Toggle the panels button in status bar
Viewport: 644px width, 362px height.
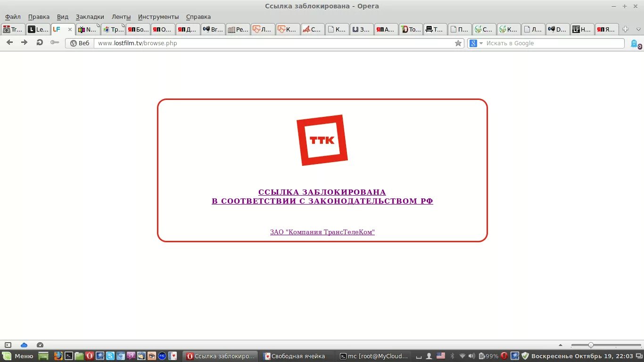point(8,345)
